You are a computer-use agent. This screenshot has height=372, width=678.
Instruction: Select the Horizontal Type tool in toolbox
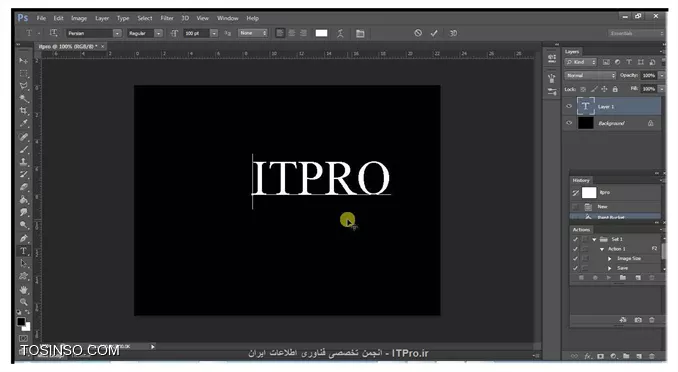(x=23, y=251)
